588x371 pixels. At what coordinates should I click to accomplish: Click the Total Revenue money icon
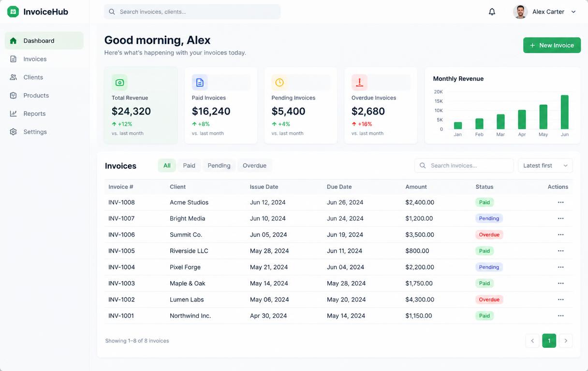coord(119,83)
